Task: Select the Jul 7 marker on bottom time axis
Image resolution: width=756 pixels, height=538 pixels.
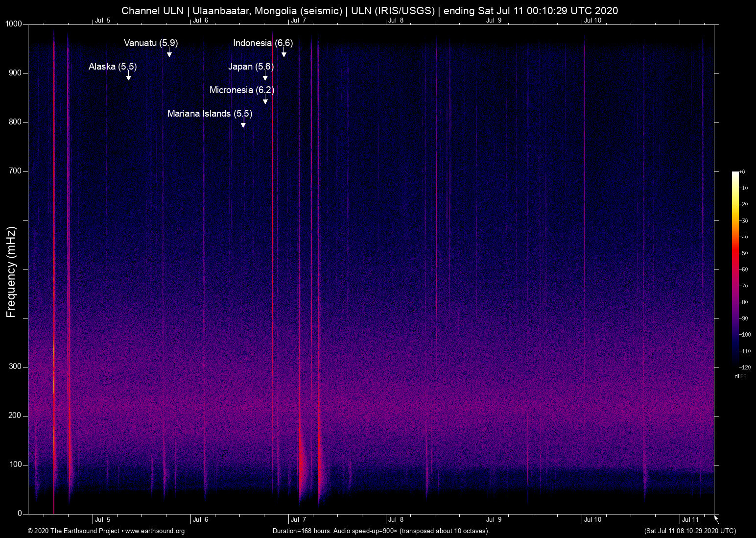Action: (x=298, y=520)
